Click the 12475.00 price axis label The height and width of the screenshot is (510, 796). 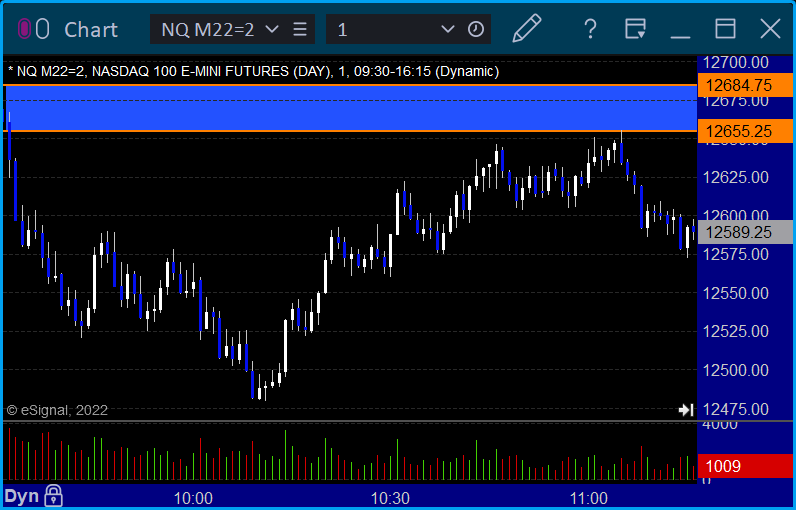tap(735, 409)
